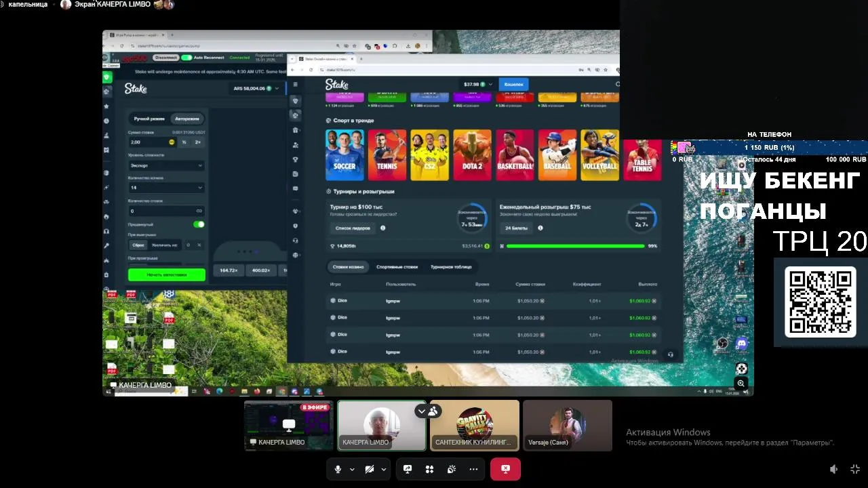868x488 pixels.
Task: Open the BASEBALL sport card
Action: [557, 155]
